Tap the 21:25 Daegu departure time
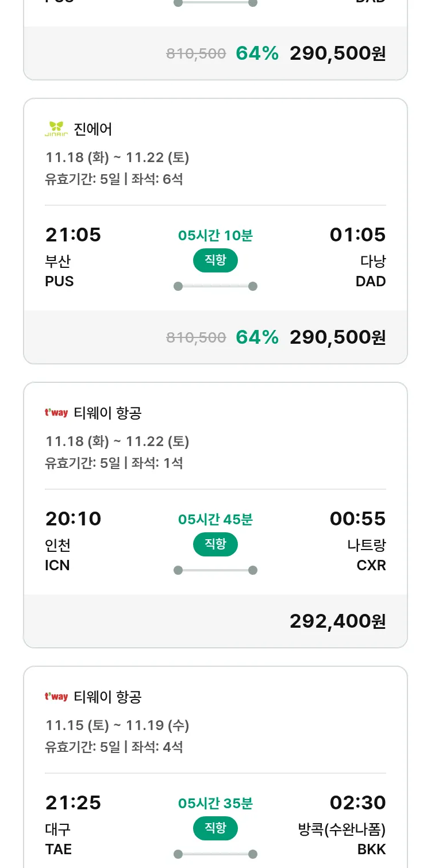This screenshot has width=431, height=868. [x=73, y=803]
